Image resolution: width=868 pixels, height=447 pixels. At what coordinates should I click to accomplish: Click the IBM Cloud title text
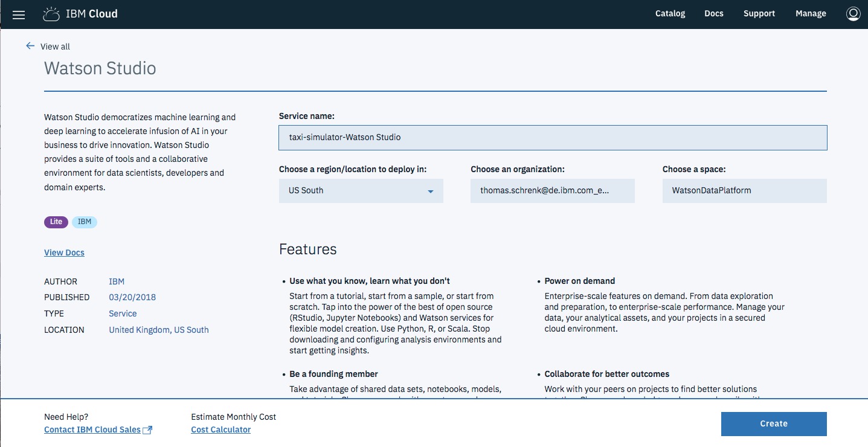click(92, 13)
